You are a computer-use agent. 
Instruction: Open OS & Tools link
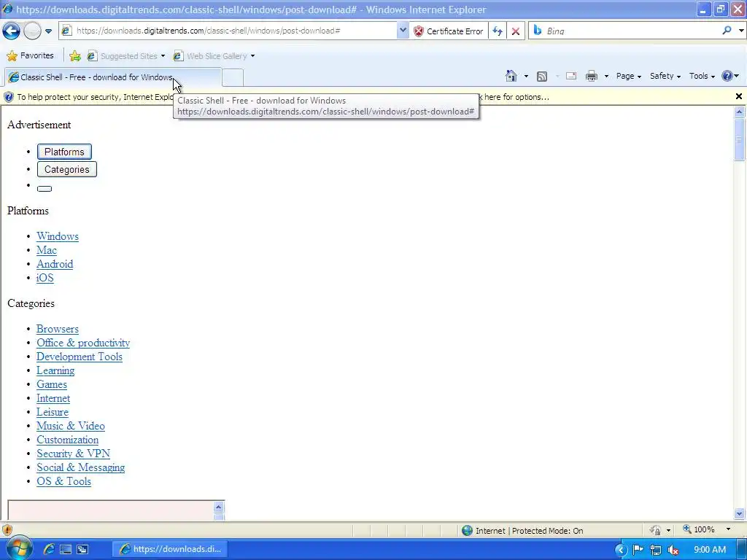click(64, 481)
